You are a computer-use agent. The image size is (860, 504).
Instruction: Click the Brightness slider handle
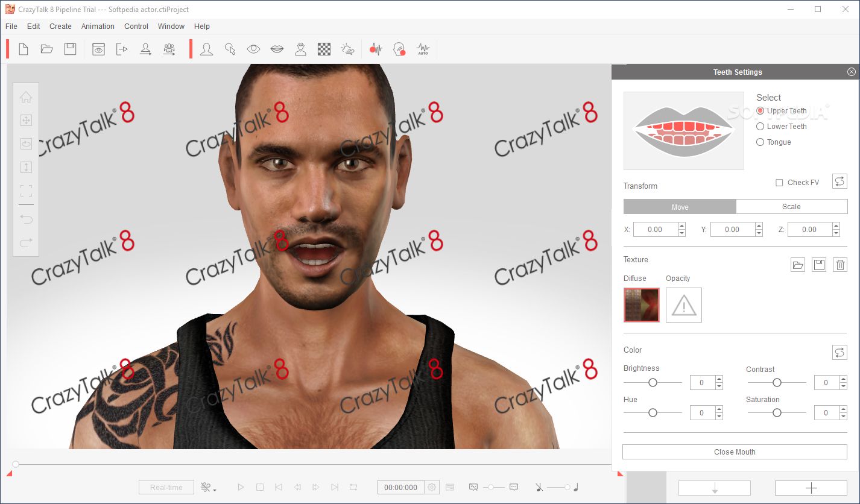[653, 382]
